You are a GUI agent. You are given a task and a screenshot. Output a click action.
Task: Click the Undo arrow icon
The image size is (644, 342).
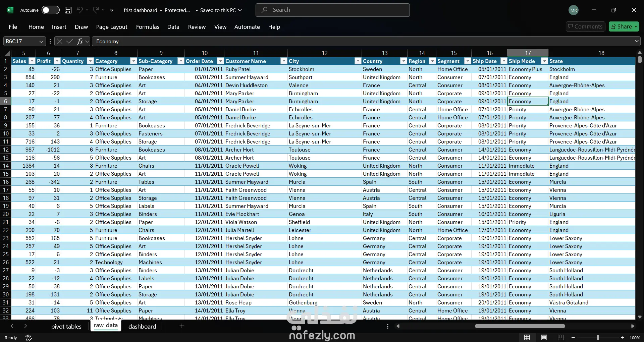coord(79,10)
